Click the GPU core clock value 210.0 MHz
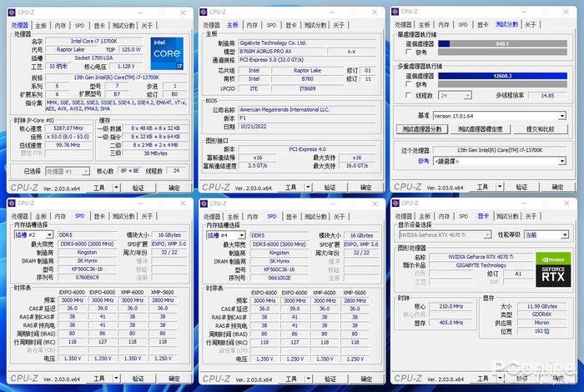 pos(451,306)
